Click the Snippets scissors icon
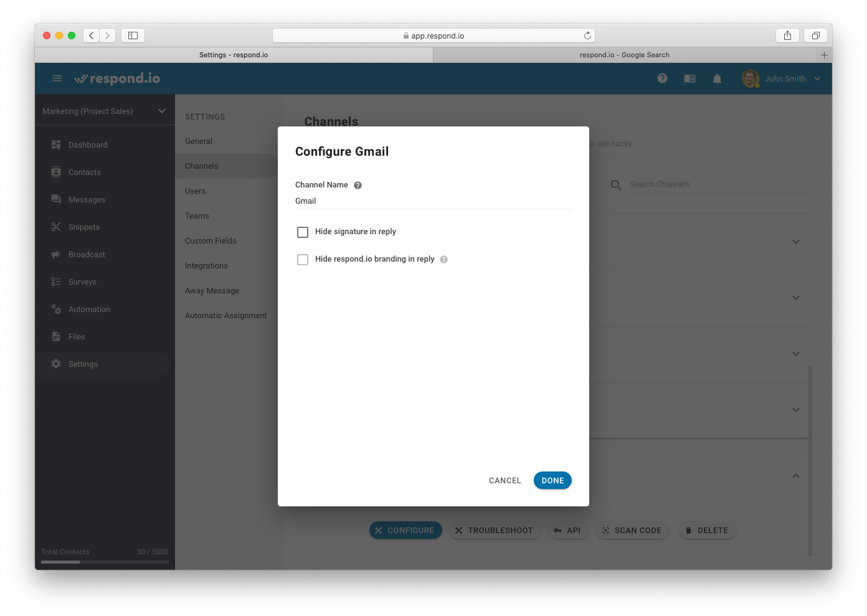Image resolution: width=867 pixels, height=616 pixels. (x=56, y=227)
